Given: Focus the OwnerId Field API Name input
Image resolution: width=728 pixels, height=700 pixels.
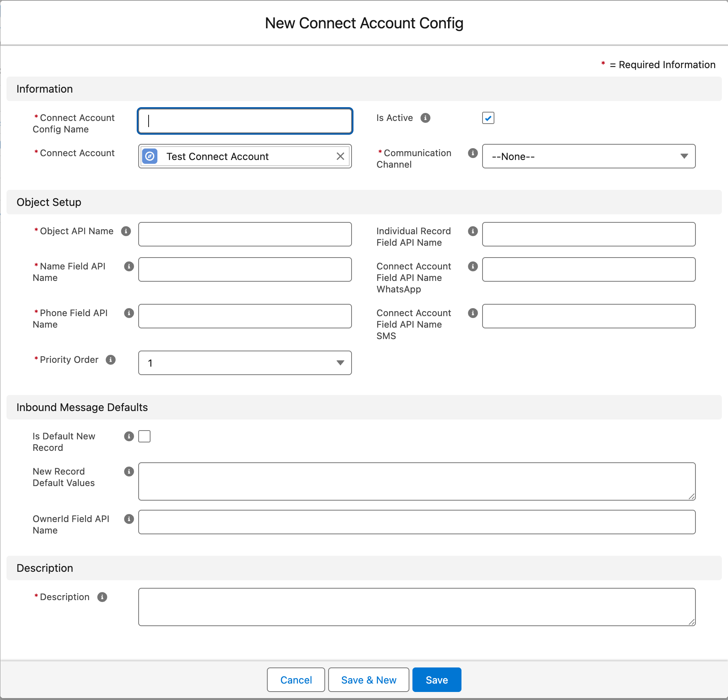Looking at the screenshot, I should (417, 522).
